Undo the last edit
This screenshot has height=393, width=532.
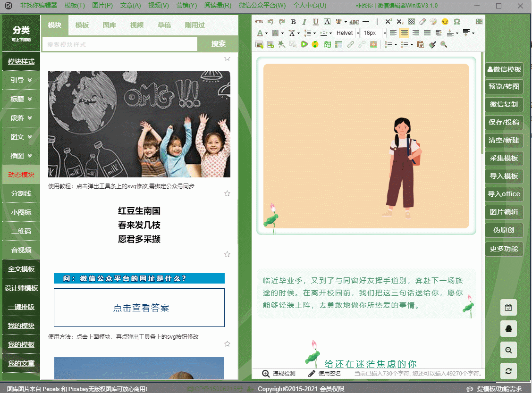(x=270, y=22)
